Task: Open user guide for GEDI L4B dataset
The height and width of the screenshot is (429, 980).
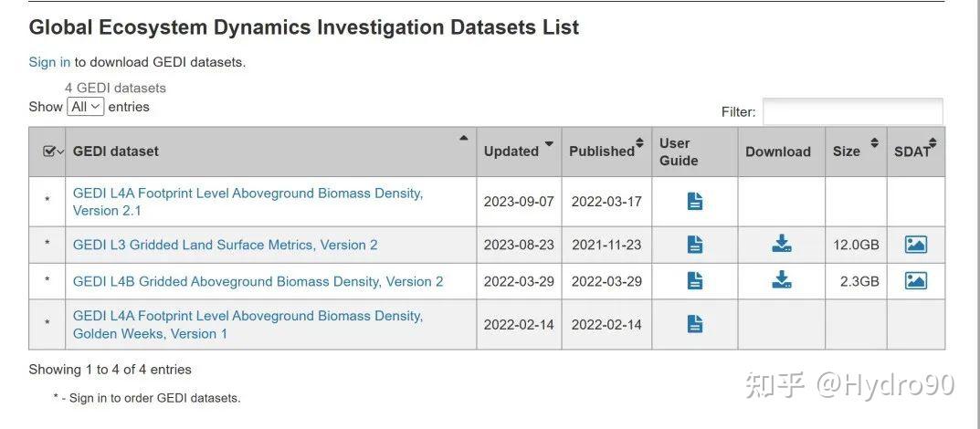Action: 694,281
